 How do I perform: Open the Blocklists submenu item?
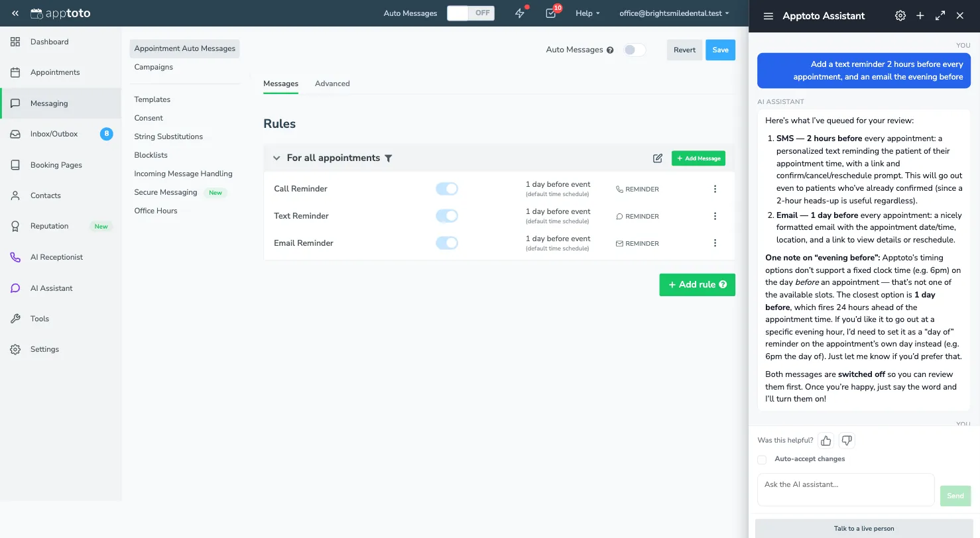point(151,155)
